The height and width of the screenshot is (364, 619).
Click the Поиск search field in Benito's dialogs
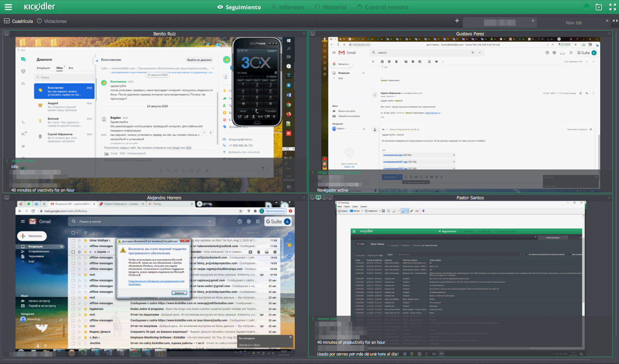[64, 77]
